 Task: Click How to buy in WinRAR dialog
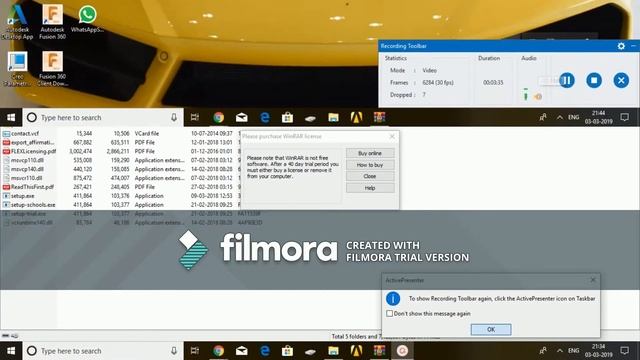370,165
